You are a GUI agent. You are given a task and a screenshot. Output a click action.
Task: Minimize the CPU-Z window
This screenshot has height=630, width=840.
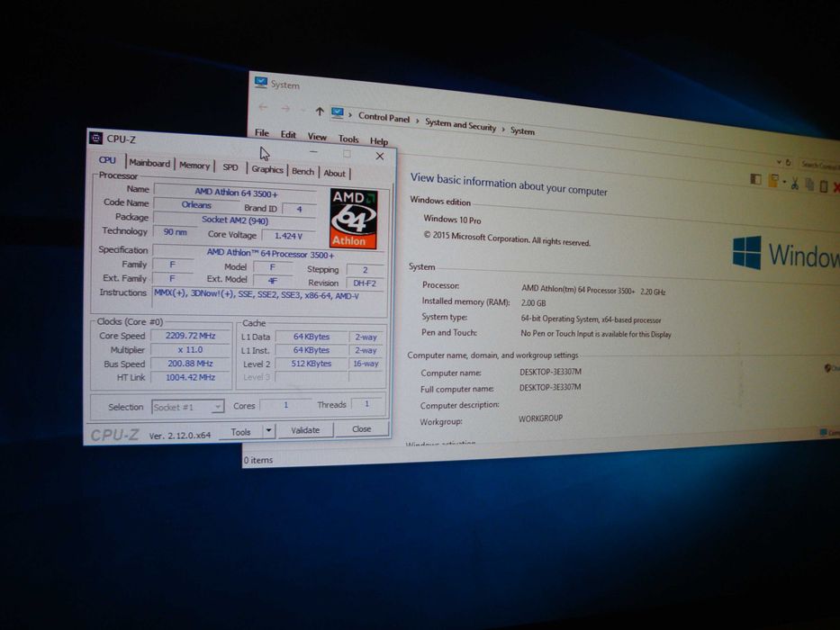(x=313, y=152)
